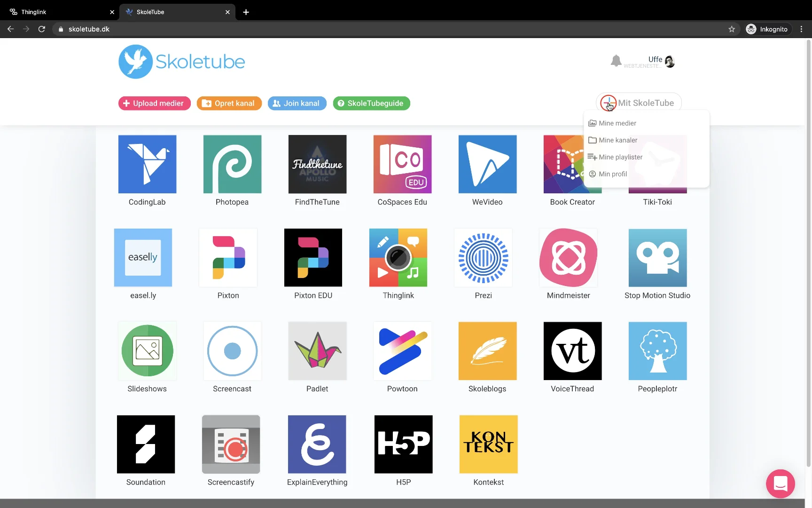Select the Thinglink app tile
The image size is (812, 508).
click(x=398, y=258)
